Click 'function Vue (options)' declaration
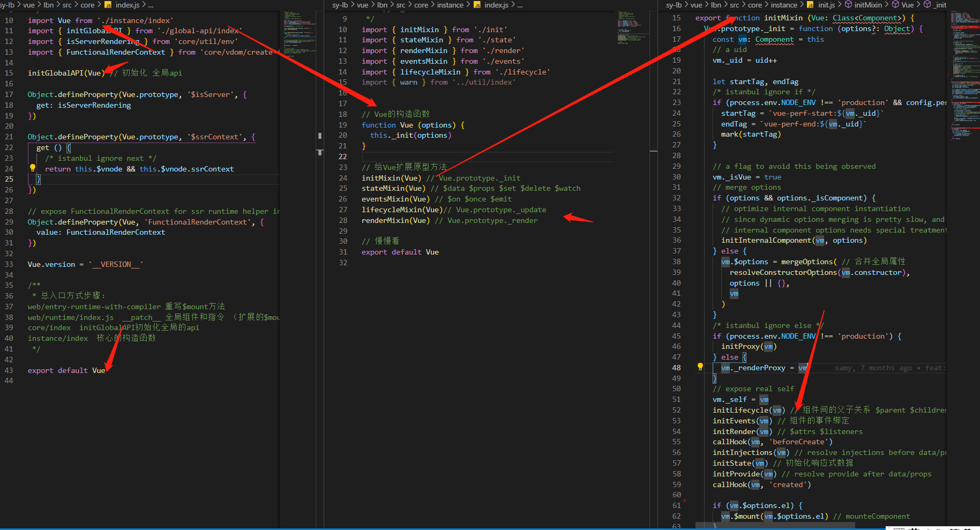This screenshot has height=530, width=980. (x=413, y=125)
